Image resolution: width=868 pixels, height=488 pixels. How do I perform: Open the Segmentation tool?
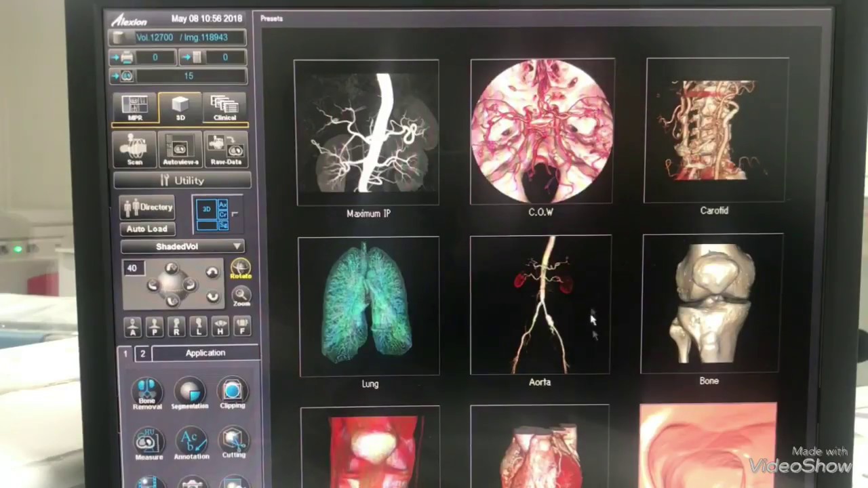[190, 394]
